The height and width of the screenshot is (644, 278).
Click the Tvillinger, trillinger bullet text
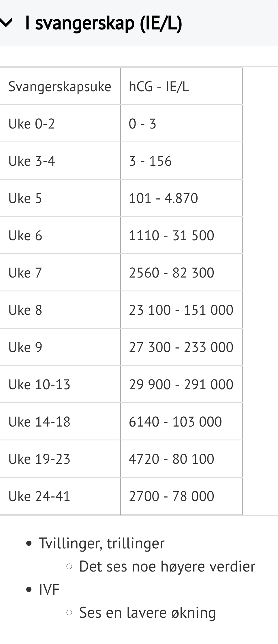pos(102,543)
